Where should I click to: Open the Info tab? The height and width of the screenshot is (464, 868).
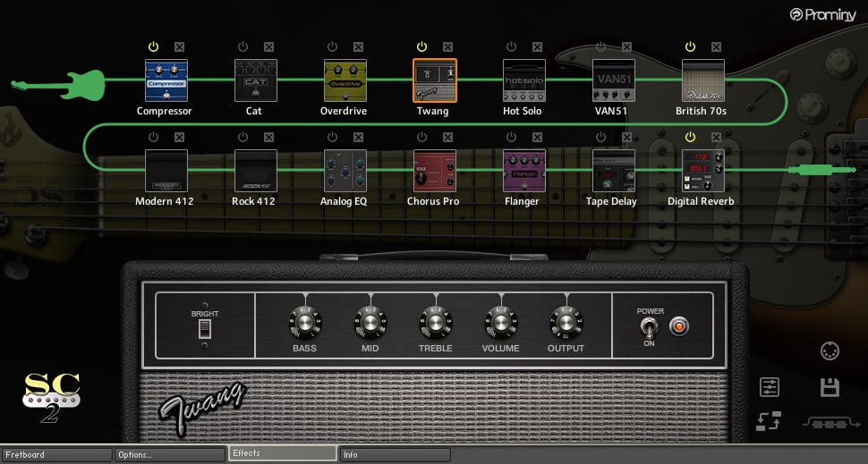point(394,454)
